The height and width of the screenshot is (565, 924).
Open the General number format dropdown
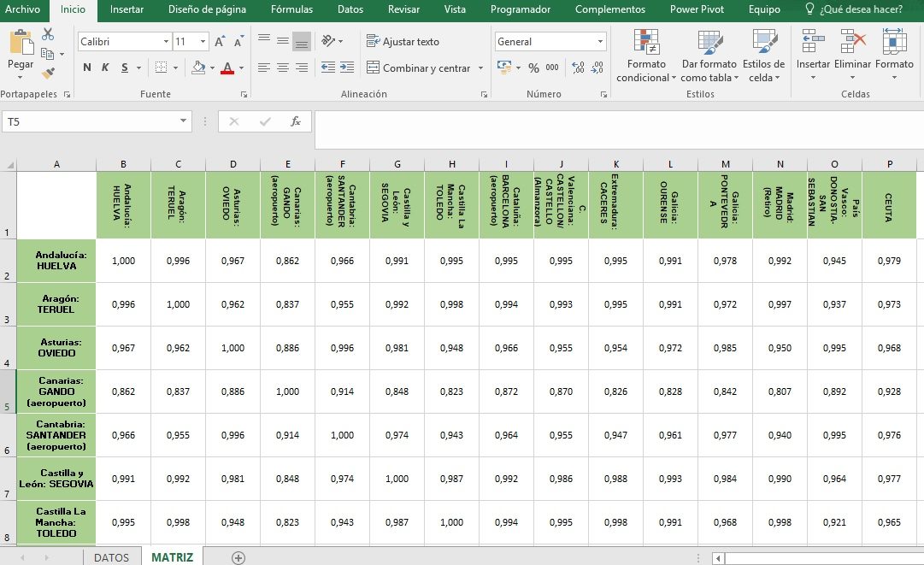[601, 41]
